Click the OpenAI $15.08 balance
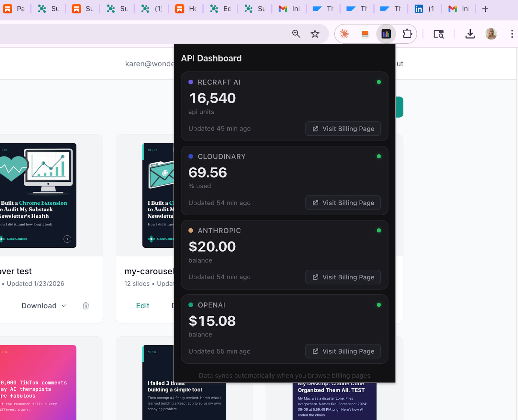This screenshot has height=420, width=518. pos(212,321)
